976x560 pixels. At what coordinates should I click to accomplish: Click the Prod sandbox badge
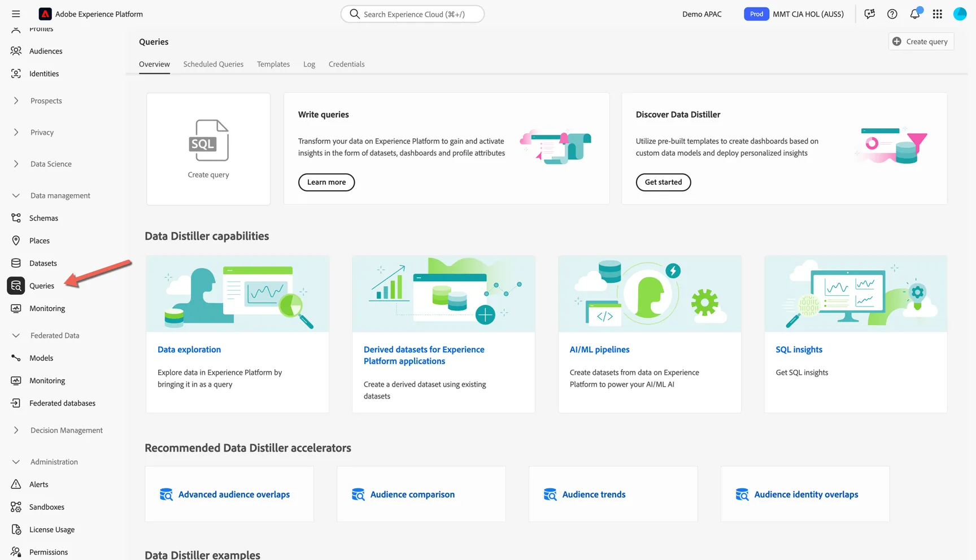(x=757, y=14)
